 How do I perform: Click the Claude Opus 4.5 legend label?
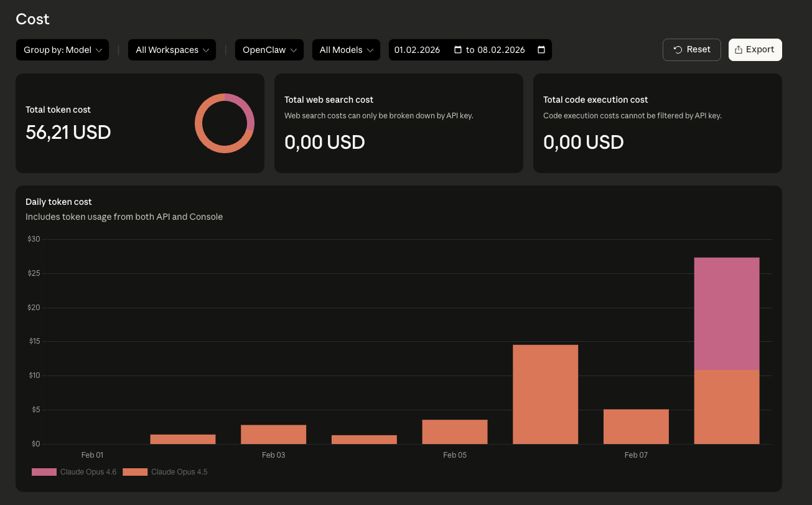179,472
